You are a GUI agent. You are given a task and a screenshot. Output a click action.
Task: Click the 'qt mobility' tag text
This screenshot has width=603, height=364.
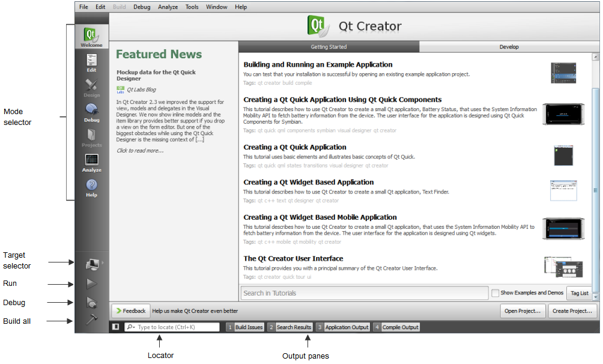305,242
